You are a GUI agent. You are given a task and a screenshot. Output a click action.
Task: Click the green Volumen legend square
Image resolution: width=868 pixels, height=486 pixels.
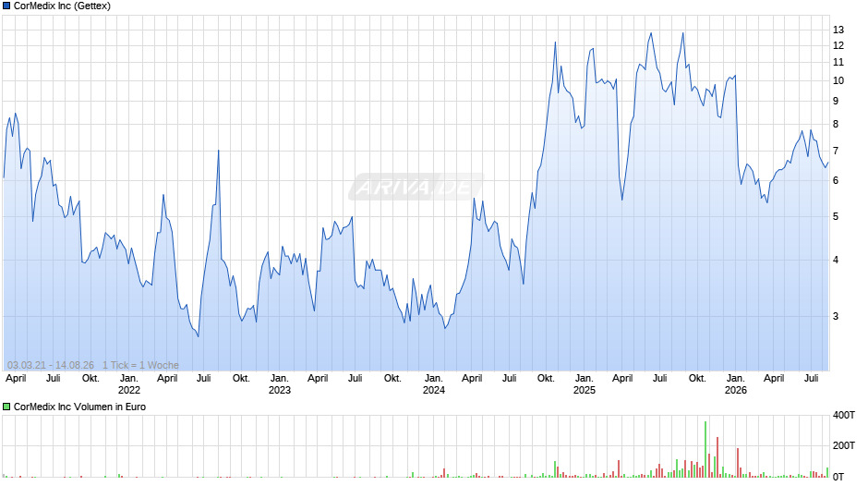[x=6, y=407]
